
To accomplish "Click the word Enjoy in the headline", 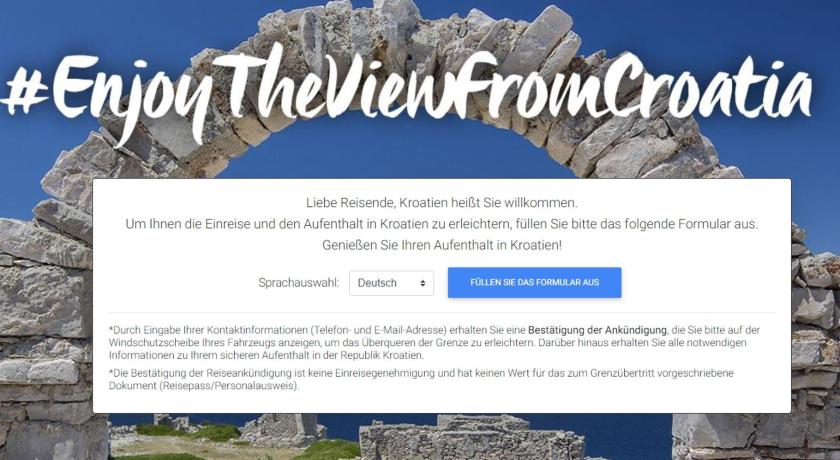I will 131,96.
